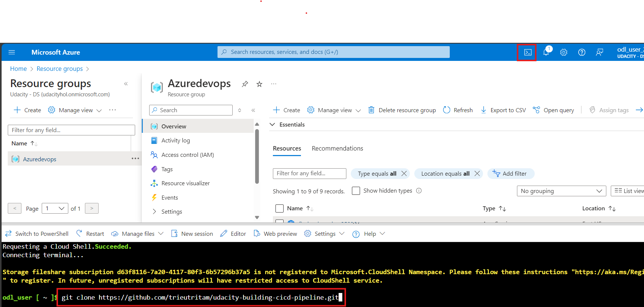The height and width of the screenshot is (307, 644).
Task: Open the notifications bell
Action: [546, 52]
